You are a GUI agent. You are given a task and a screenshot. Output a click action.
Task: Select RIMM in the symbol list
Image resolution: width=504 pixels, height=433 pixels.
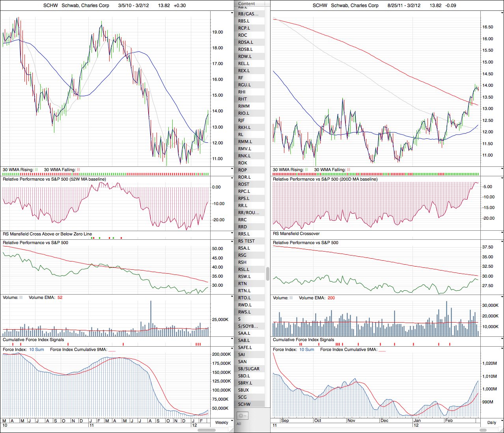pos(244,106)
